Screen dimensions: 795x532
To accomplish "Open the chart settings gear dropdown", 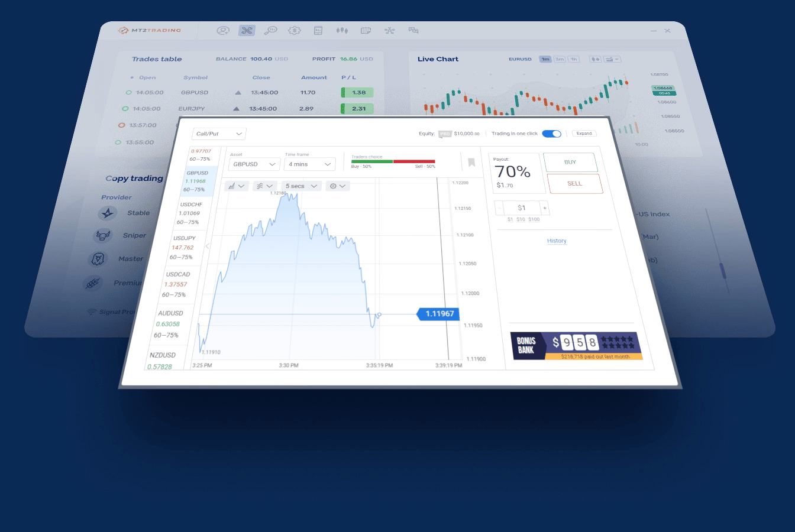I will coord(338,186).
